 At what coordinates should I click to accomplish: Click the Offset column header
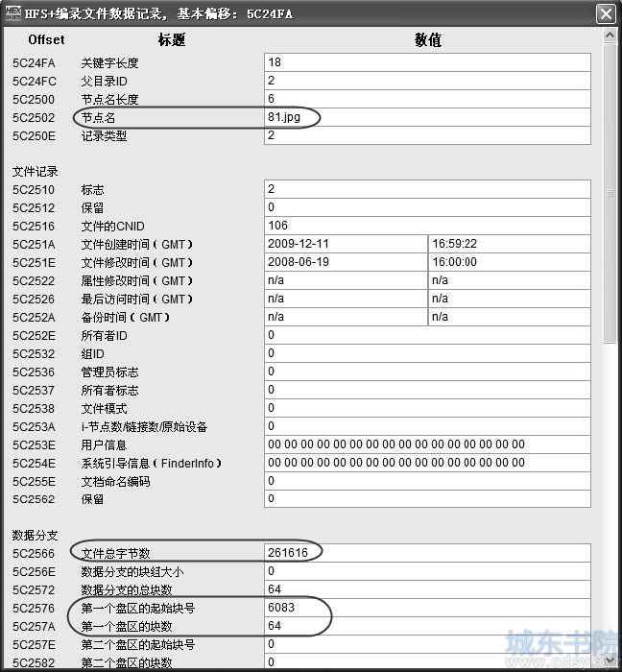[46, 40]
